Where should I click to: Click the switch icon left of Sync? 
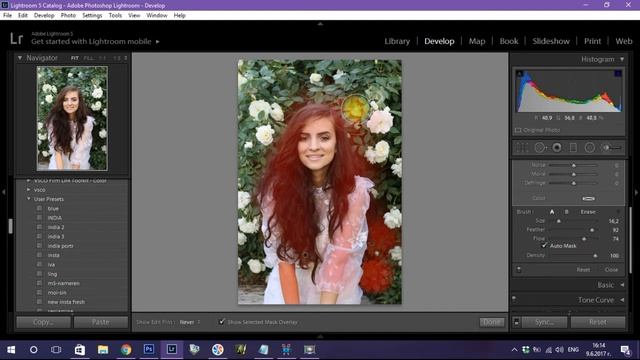click(516, 322)
